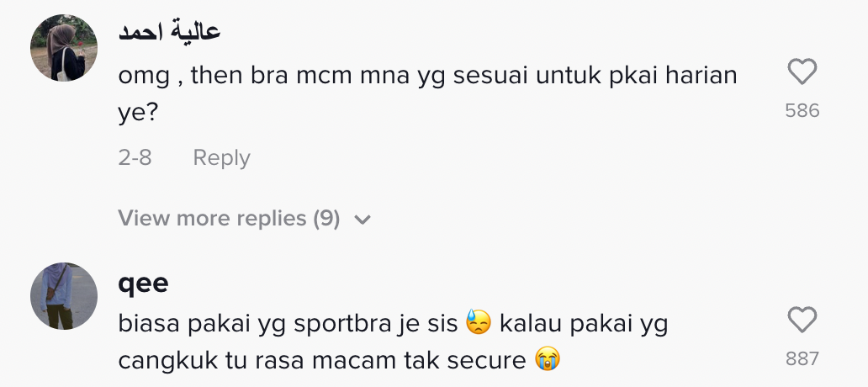
Task: Expand replies using the down chevron
Action: point(363,220)
